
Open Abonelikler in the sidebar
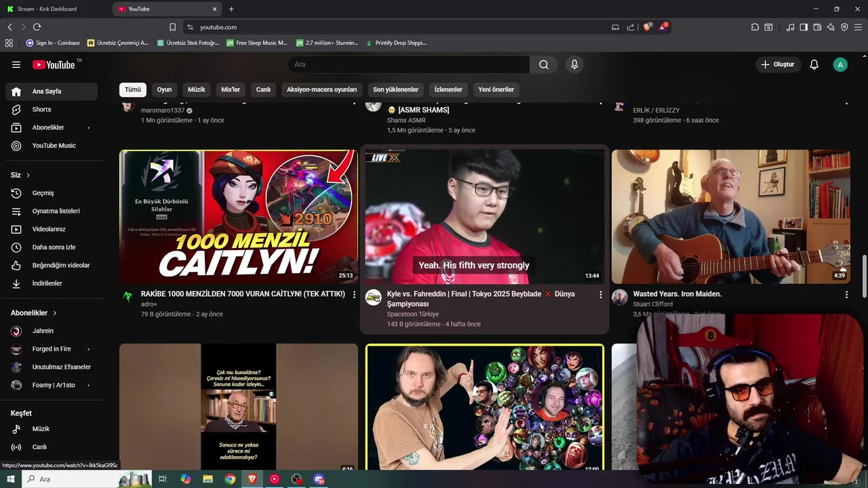click(x=52, y=127)
